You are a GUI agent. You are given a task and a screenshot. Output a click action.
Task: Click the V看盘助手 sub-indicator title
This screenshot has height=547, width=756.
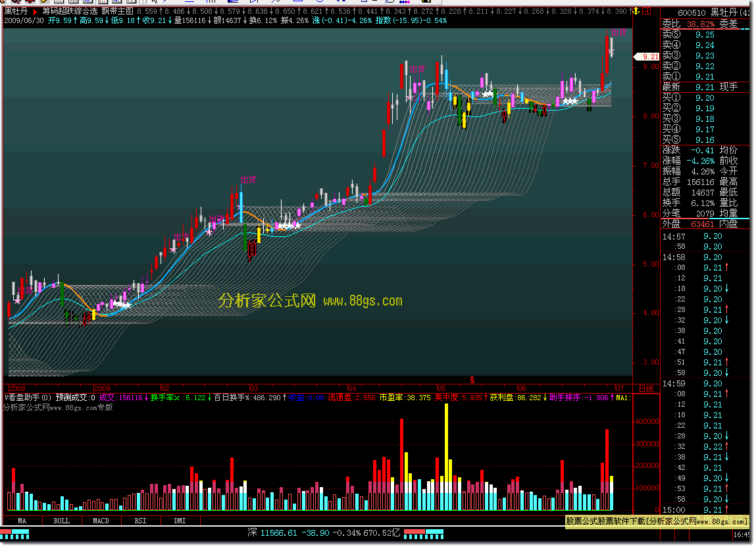[28, 398]
